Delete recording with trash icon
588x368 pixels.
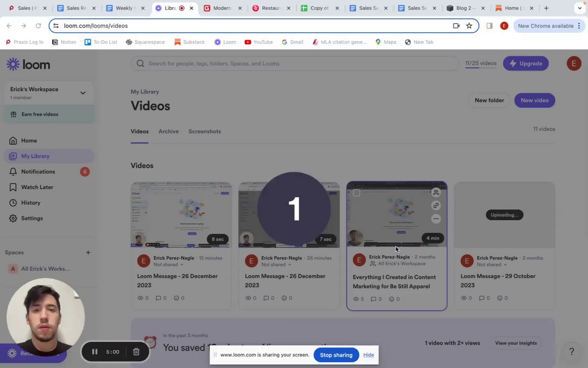coord(136,352)
